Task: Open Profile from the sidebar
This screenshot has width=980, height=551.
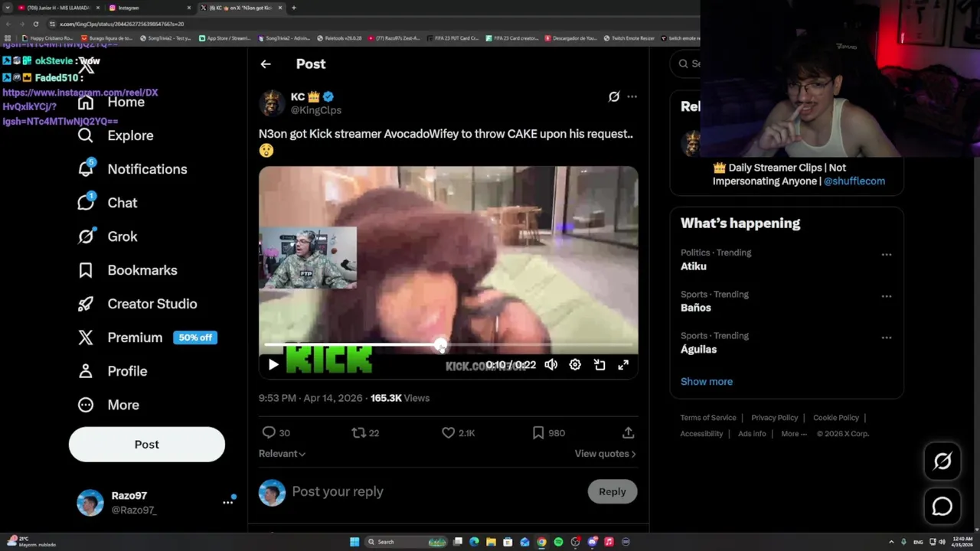Action: pyautogui.click(x=112, y=371)
